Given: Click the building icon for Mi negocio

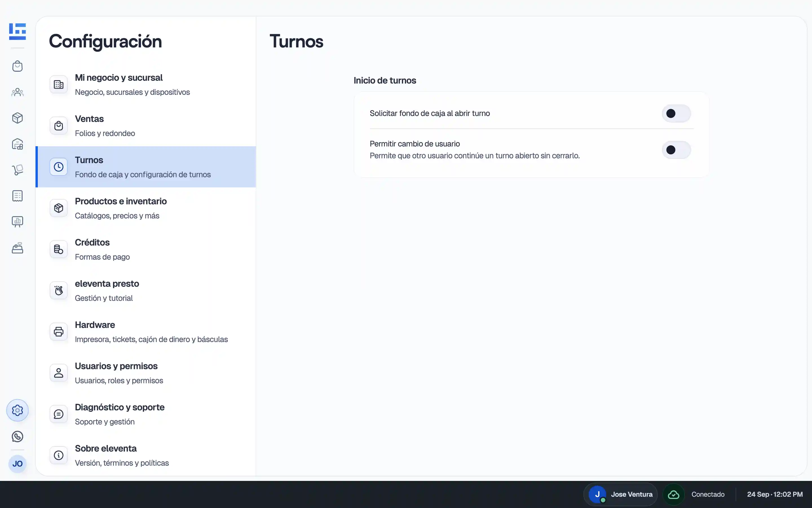Looking at the screenshot, I should tap(59, 84).
